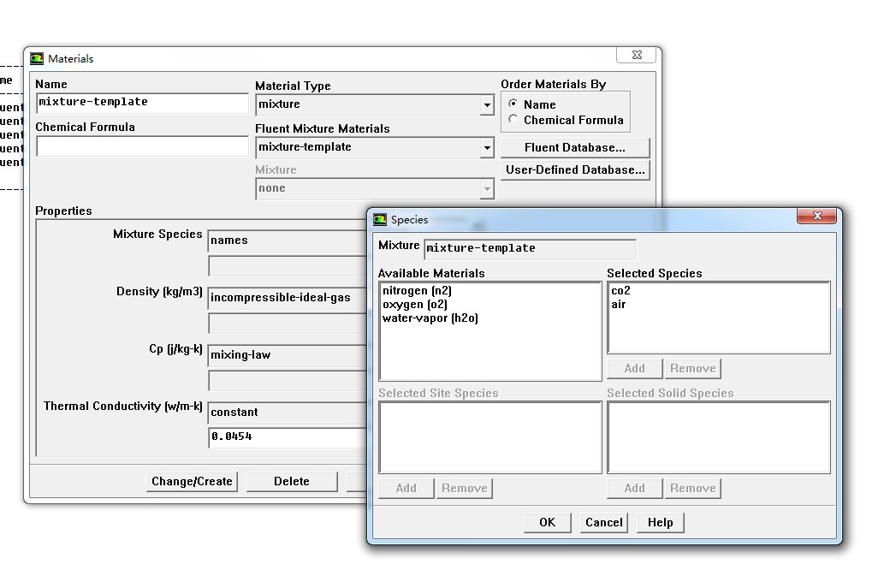Image resolution: width=896 pixels, height=588 pixels.
Task: Select air in Selected Species list
Action: click(618, 305)
